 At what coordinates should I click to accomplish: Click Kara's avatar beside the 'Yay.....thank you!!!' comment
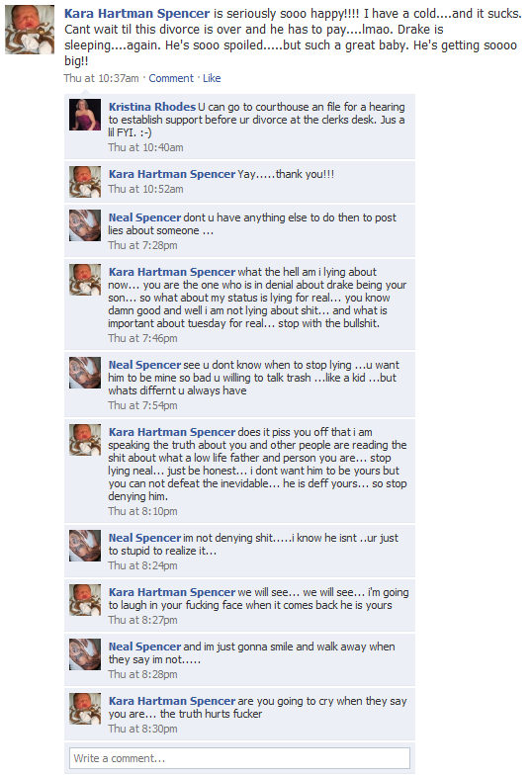point(85,182)
